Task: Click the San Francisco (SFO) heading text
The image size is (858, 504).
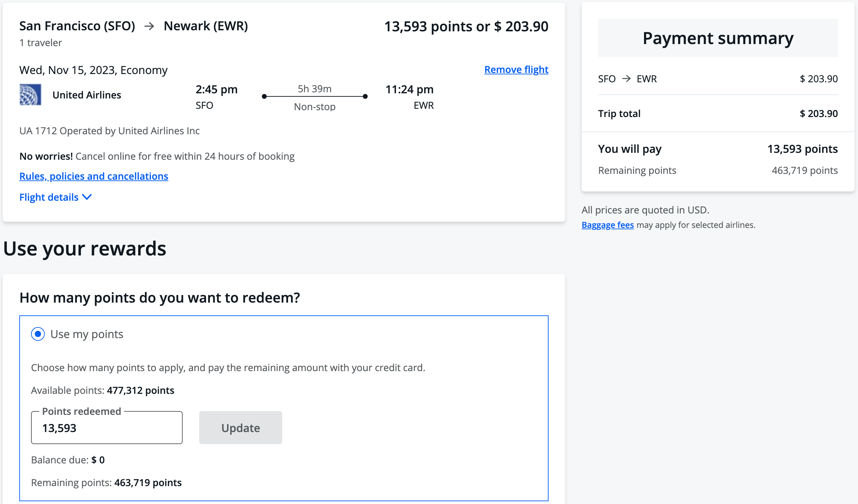Action: pos(77,26)
